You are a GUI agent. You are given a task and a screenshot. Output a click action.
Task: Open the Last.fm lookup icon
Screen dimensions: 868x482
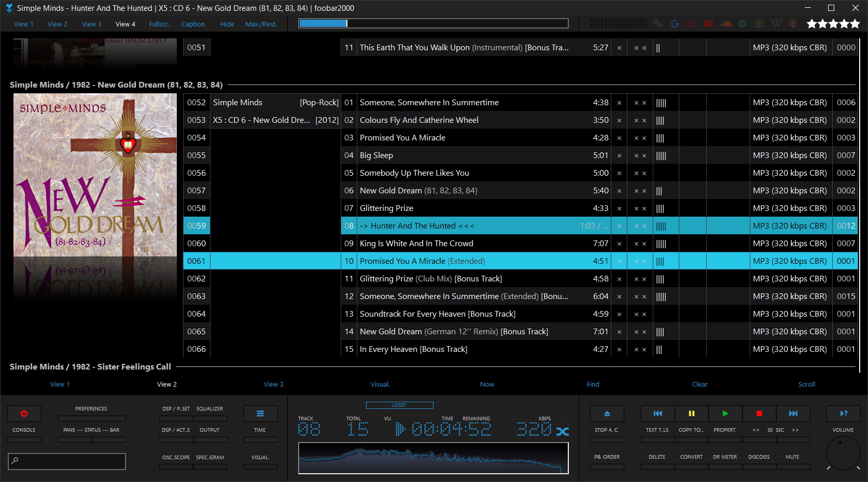pyautogui.click(x=692, y=24)
